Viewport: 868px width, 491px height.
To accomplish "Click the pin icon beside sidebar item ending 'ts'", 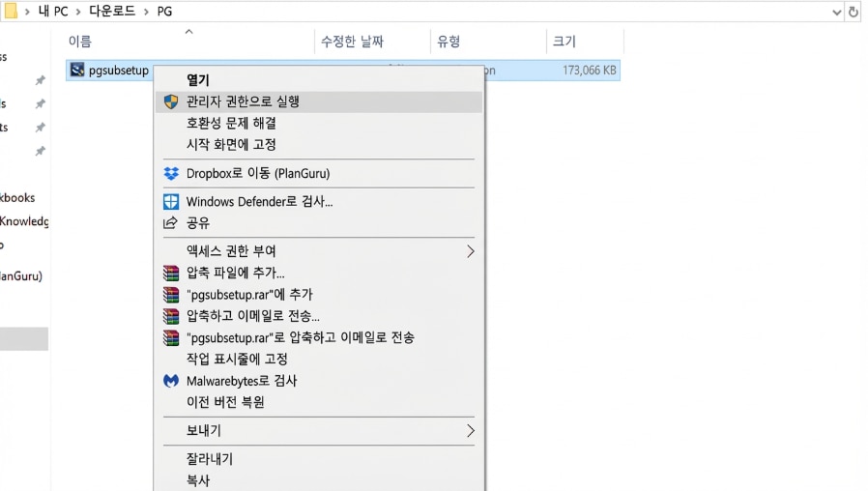I will click(40, 128).
